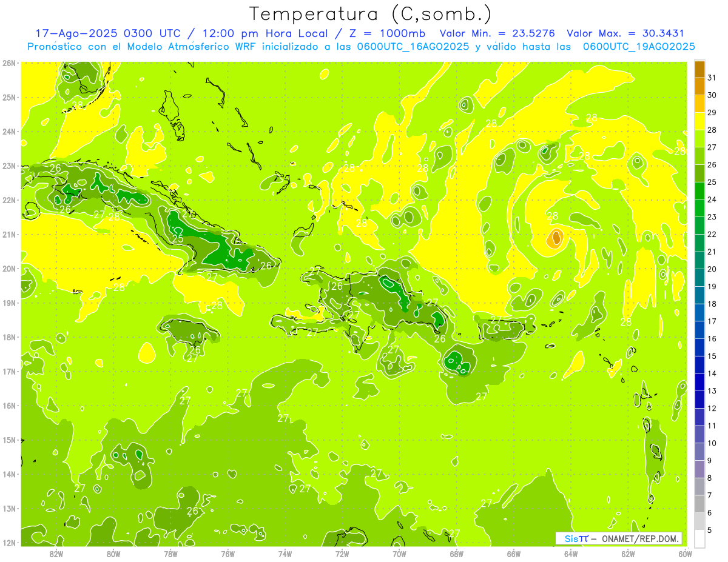
Task: Click the 23N latitude label
Action: click(x=10, y=166)
